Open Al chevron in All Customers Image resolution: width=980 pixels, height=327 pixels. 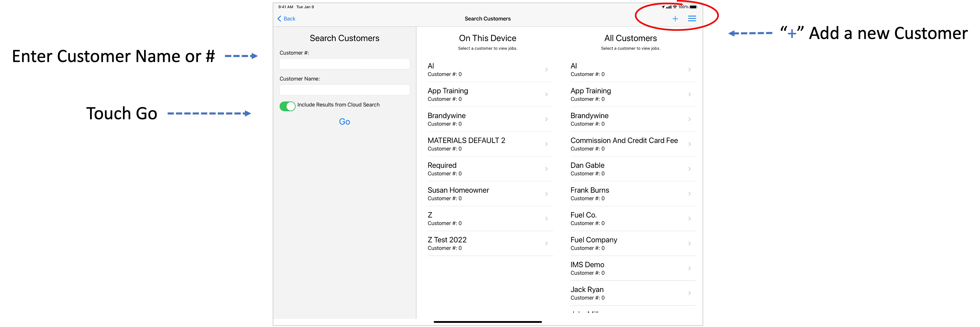tap(689, 70)
